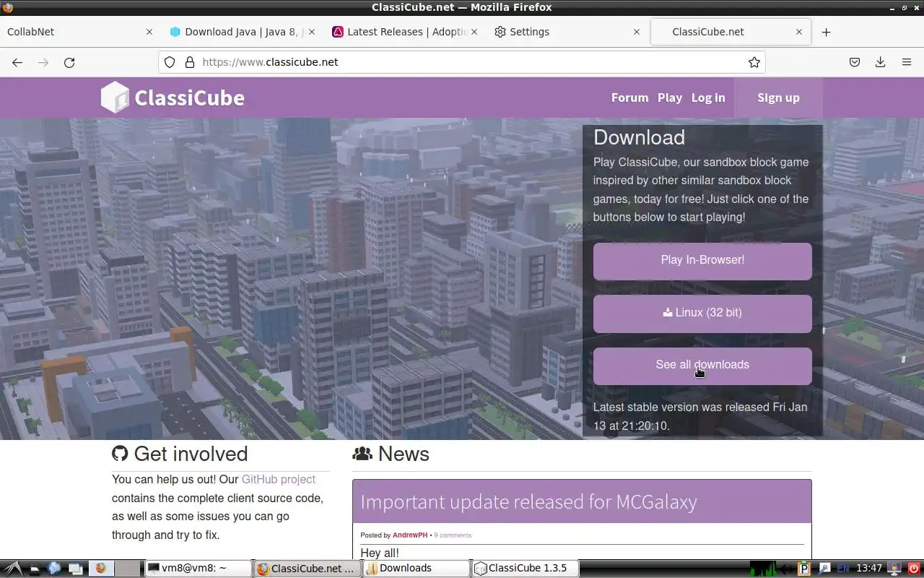Open the LXDE start menu icon
Image resolution: width=924 pixels, height=578 pixels.
tap(13, 569)
